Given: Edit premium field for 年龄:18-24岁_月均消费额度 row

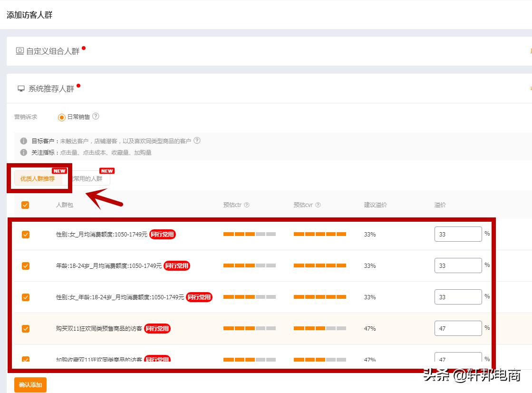Looking at the screenshot, I should coord(458,265).
